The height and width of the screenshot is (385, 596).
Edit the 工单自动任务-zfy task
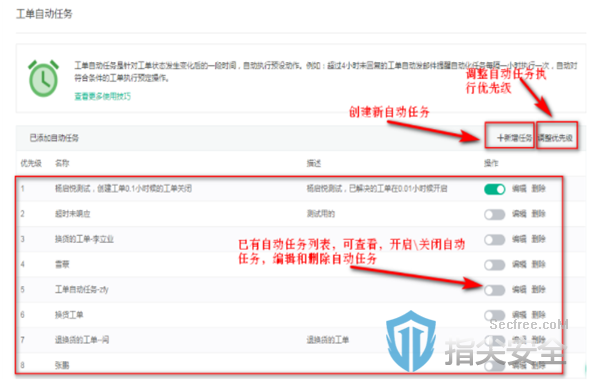point(519,289)
